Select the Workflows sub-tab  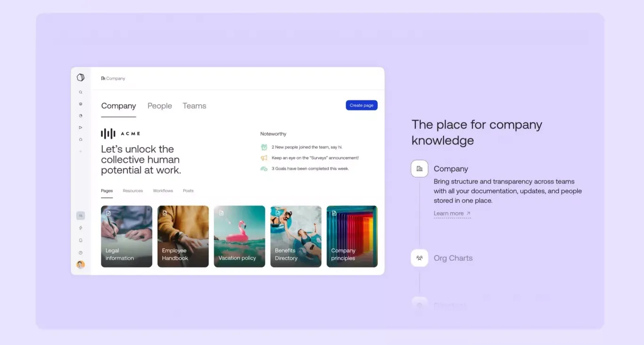point(163,191)
